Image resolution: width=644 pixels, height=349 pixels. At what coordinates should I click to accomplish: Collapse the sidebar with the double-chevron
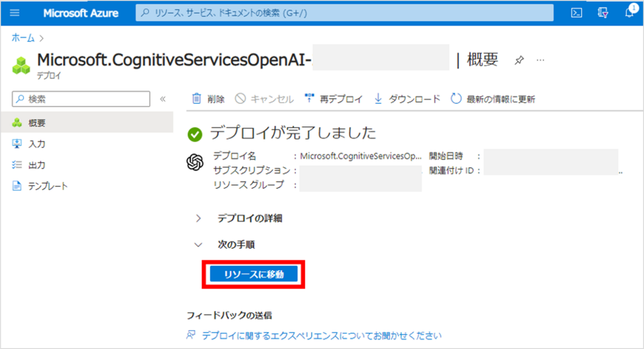(x=163, y=99)
